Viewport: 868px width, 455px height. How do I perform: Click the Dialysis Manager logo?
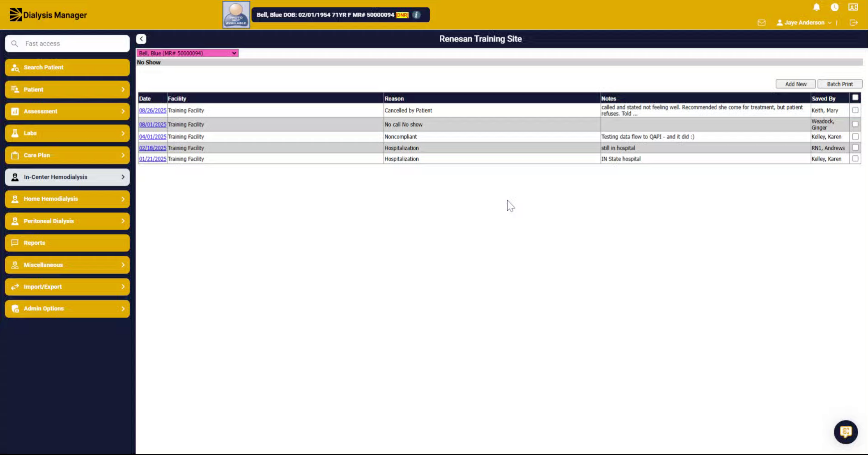tap(48, 15)
